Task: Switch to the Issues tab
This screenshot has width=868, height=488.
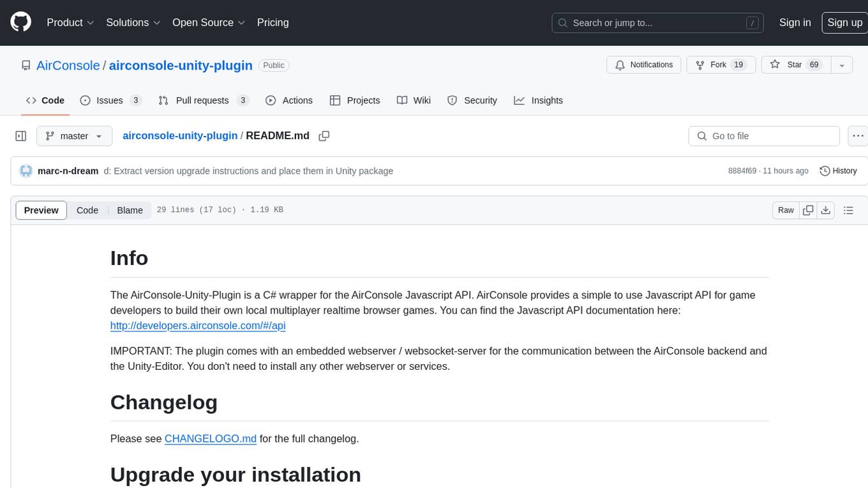Action: [110, 100]
